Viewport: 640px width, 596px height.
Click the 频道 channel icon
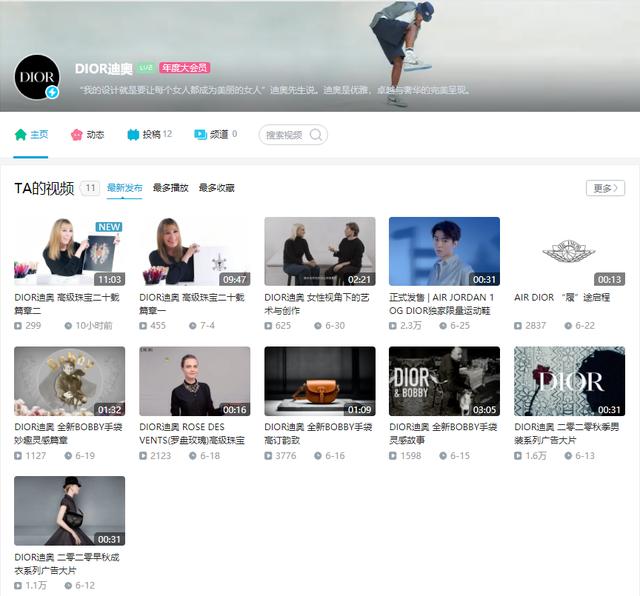200,134
